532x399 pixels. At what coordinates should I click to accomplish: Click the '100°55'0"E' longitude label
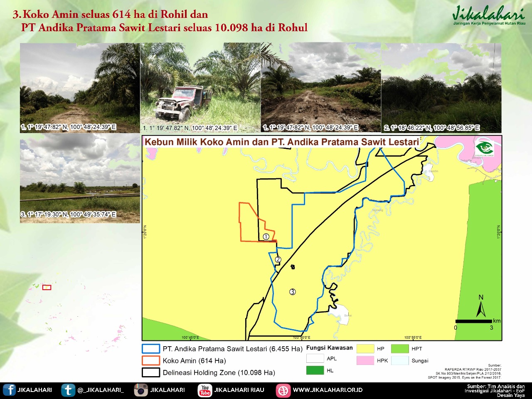413,337
